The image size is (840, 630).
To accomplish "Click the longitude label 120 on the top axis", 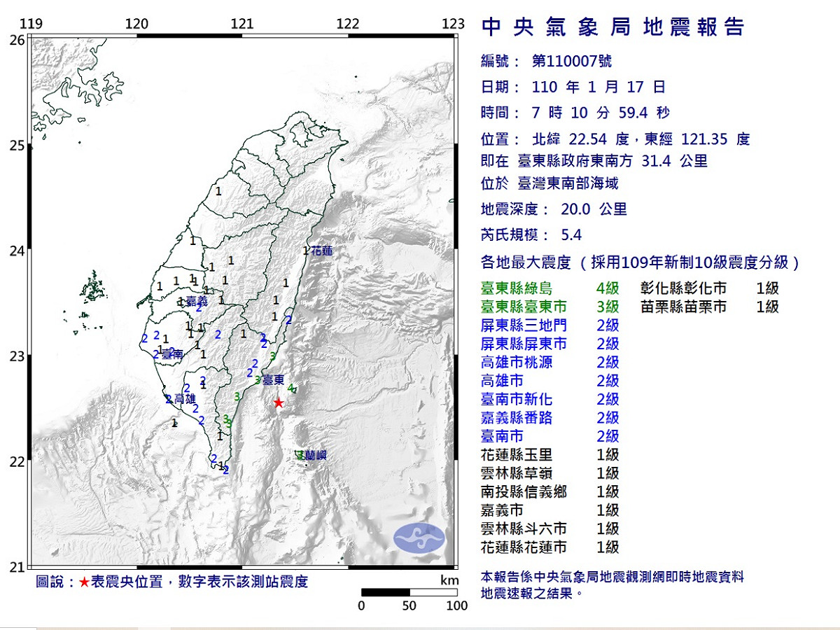I will tap(136, 23).
